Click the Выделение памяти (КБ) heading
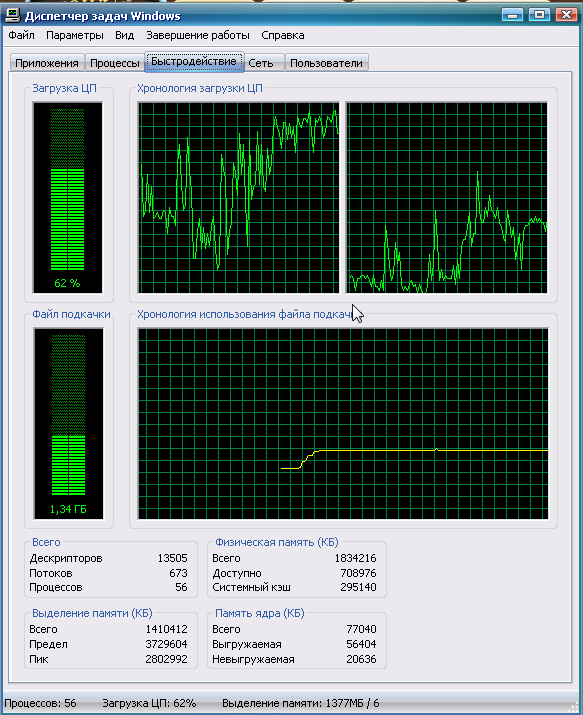This screenshot has height=715, width=583. pyautogui.click(x=92, y=613)
